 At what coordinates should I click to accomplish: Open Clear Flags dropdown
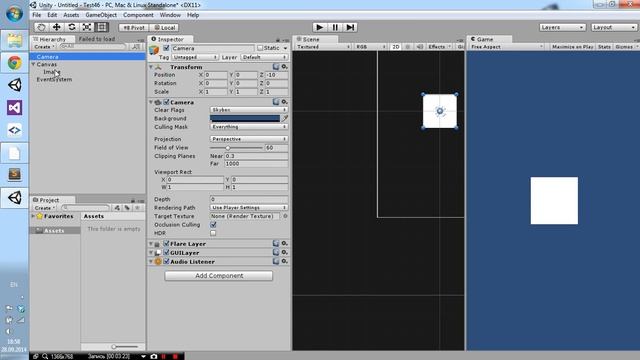coord(249,110)
